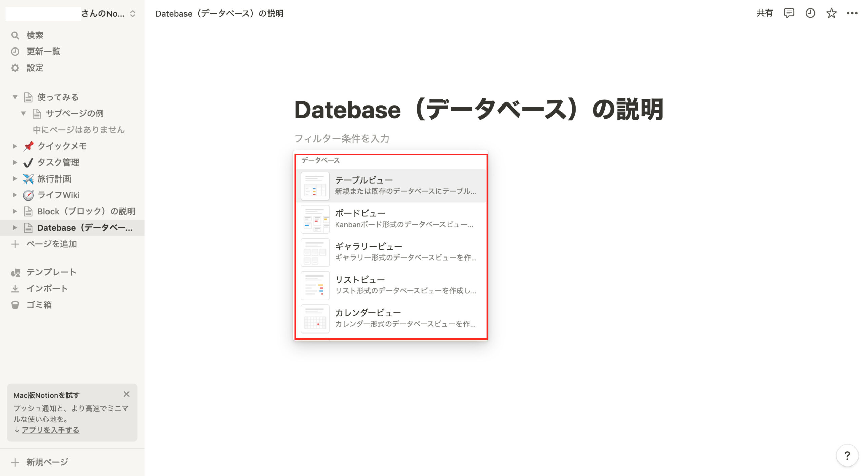Expand the Datebase page in sidebar
Viewport: 868px width, 476px height.
pos(15,228)
